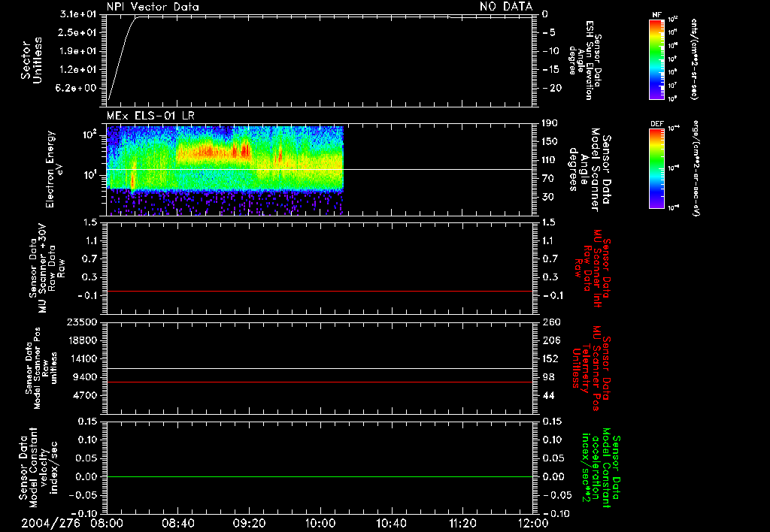The image size is (770, 532).
Task: Click the "1.2e+01" tick value
Action: click(x=78, y=70)
